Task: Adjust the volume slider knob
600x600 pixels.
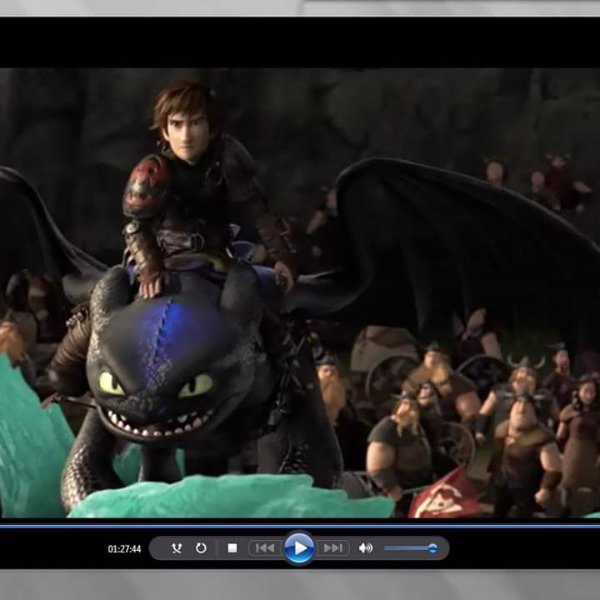Action: pyautogui.click(x=432, y=548)
